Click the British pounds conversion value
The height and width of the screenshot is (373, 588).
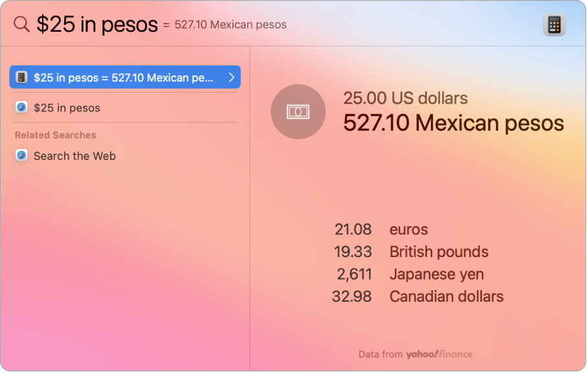point(354,252)
